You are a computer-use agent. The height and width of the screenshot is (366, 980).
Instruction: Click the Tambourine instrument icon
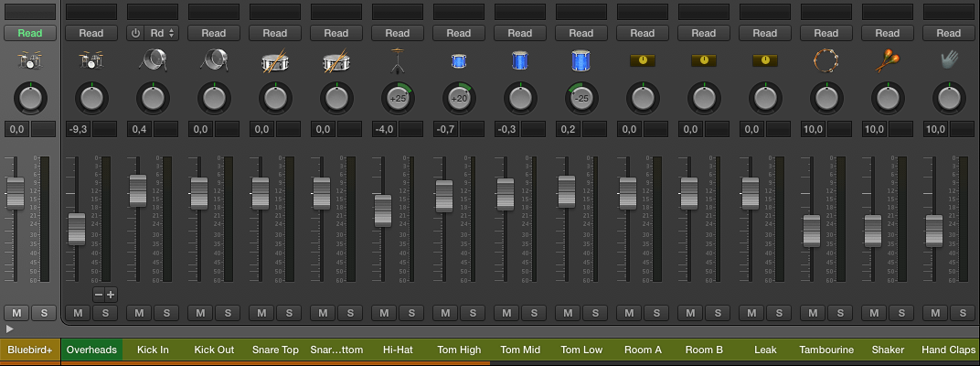[x=826, y=61]
